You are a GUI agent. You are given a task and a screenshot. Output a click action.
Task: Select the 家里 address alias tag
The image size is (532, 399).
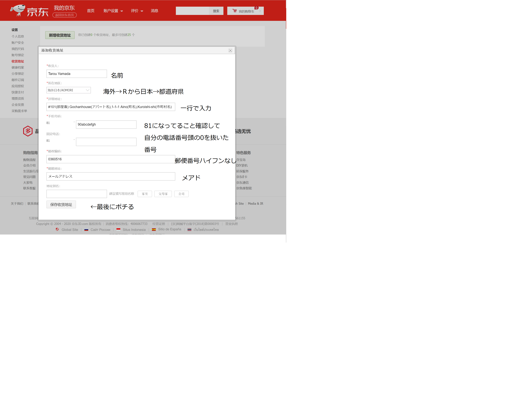[145, 194]
